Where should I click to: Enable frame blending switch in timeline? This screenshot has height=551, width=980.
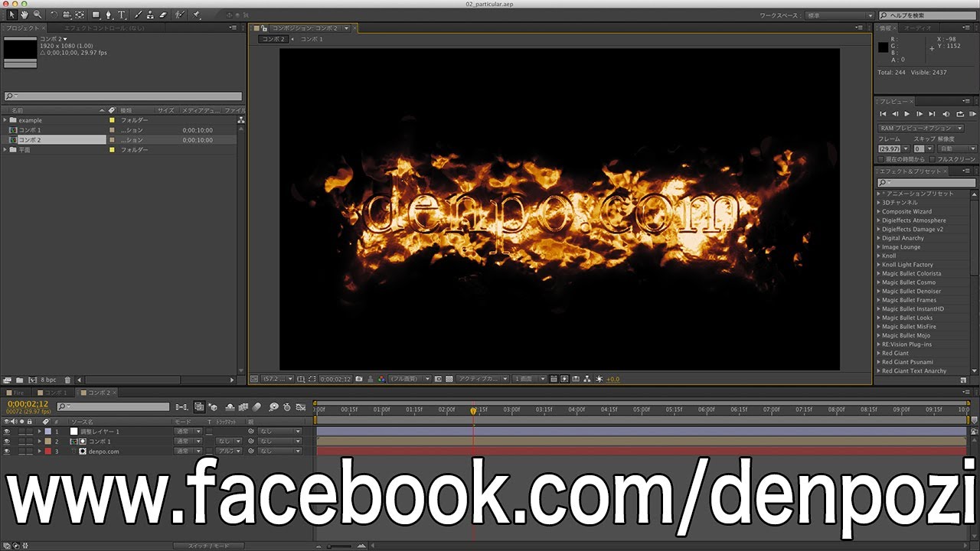(243, 407)
